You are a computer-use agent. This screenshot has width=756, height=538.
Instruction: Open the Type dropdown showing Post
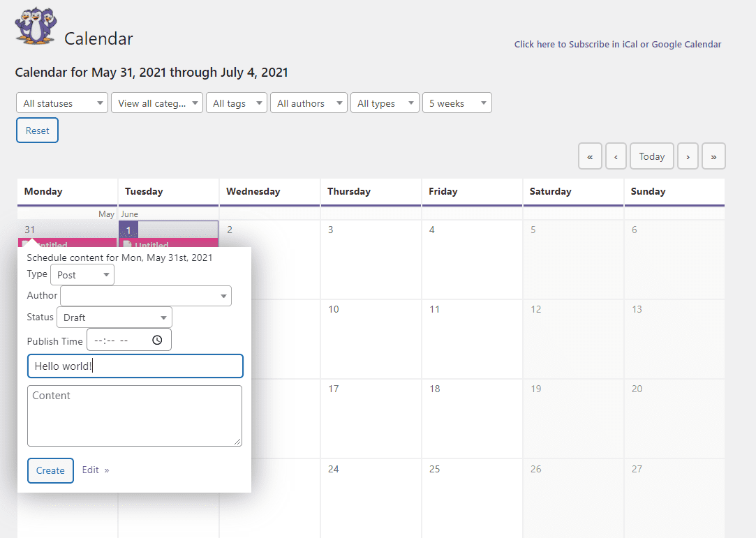tap(82, 274)
